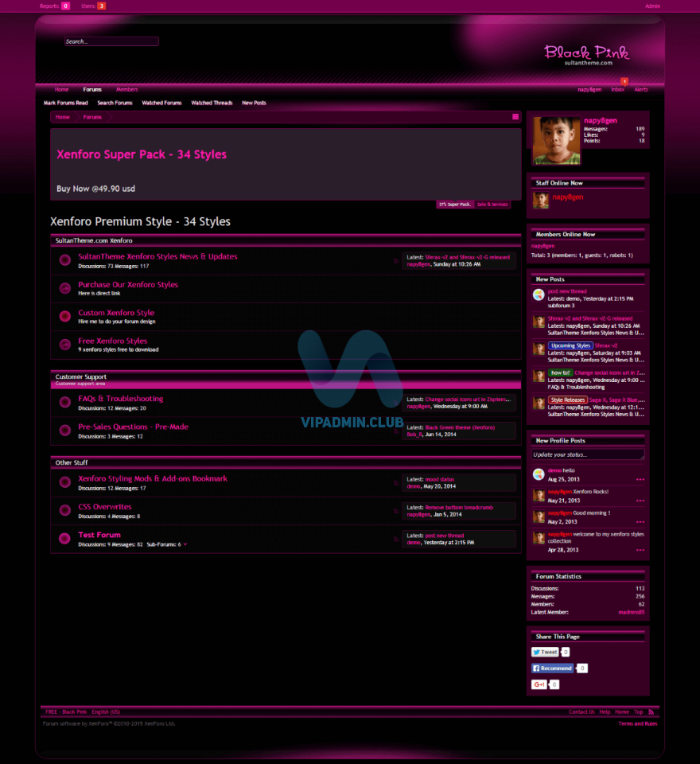Open the FAQs & Troubleshooting forum link
This screenshot has height=764, width=700.
(x=121, y=399)
